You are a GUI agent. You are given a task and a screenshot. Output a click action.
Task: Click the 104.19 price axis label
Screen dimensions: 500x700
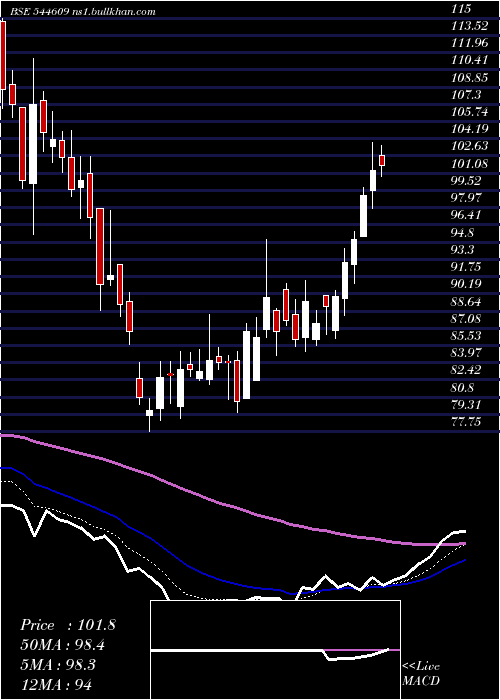[469, 129]
